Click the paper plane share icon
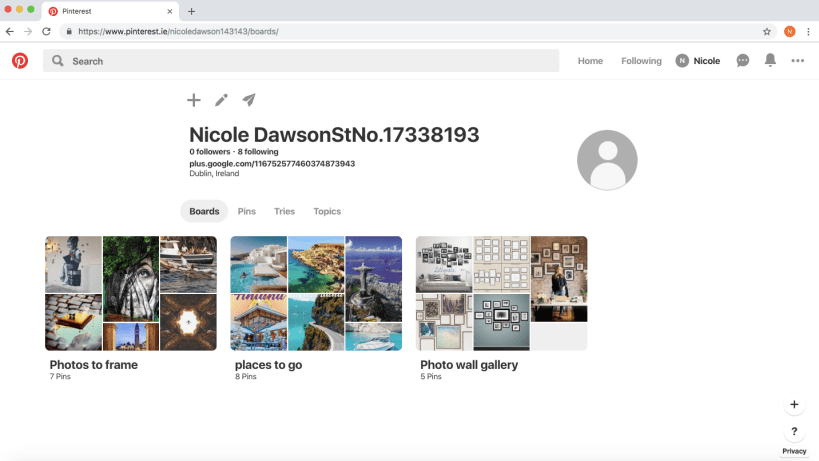The height and width of the screenshot is (461, 819). (x=249, y=100)
